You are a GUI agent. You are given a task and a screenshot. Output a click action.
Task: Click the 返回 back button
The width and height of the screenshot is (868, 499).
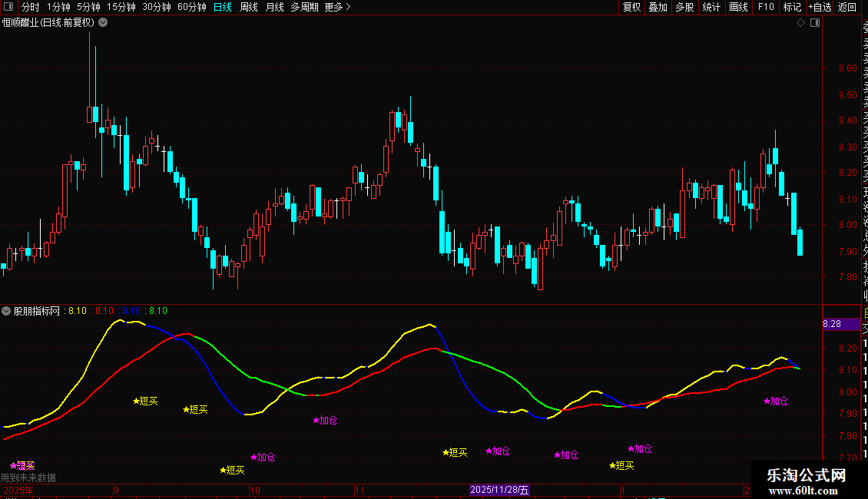[847, 7]
